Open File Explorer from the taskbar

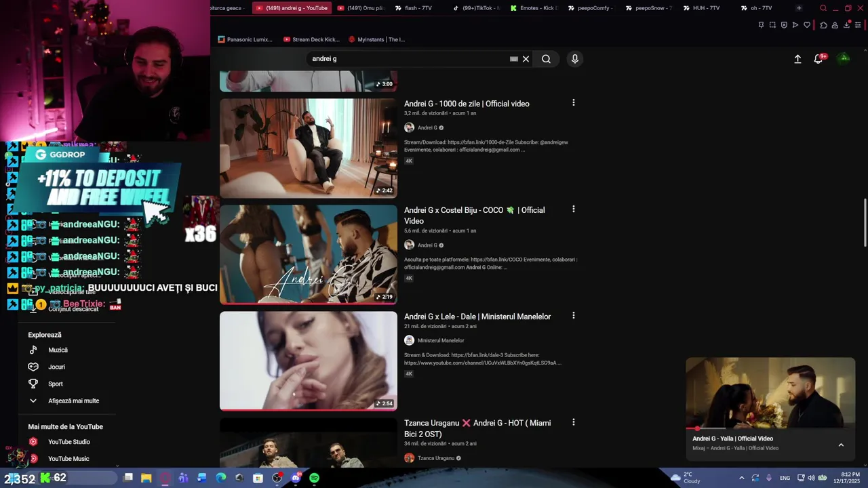click(x=146, y=478)
